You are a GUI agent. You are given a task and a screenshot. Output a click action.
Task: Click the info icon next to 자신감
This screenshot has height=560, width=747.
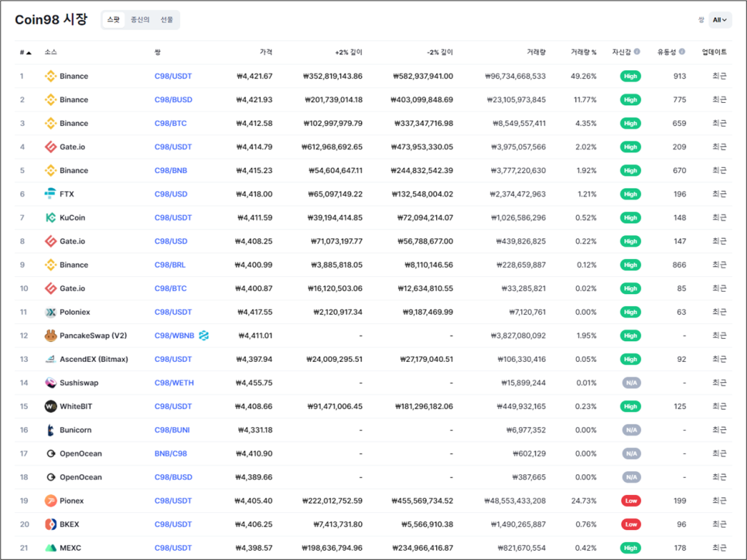pos(637,52)
